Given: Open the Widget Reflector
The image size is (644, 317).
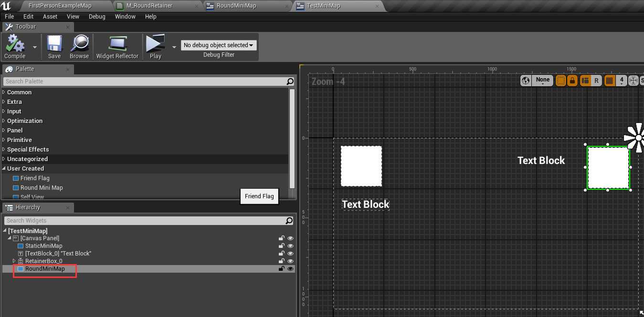Looking at the screenshot, I should [x=117, y=47].
